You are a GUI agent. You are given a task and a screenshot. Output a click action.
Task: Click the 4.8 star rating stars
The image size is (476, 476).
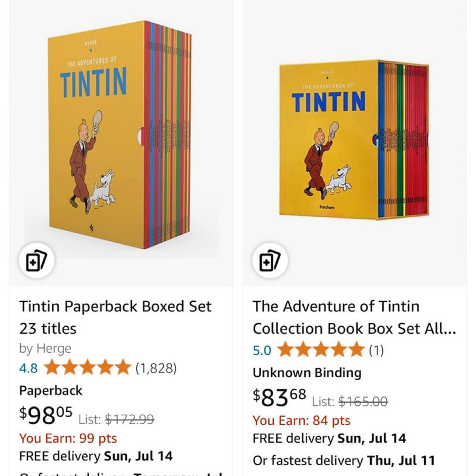(87, 367)
